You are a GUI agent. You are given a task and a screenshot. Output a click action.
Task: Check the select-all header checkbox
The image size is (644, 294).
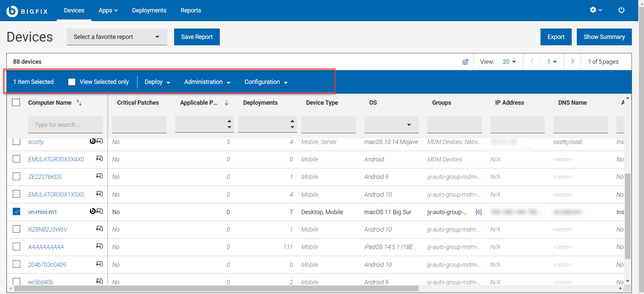point(16,102)
